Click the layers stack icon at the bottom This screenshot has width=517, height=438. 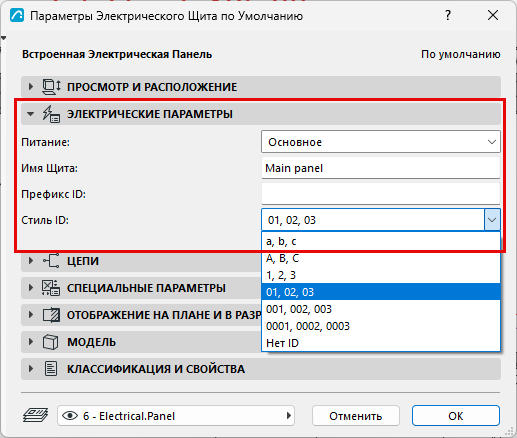click(x=36, y=416)
